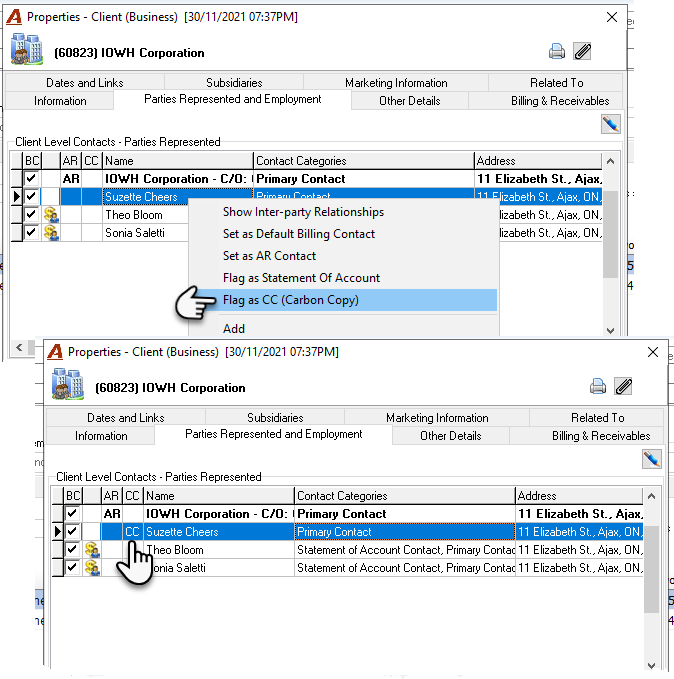Image resolution: width=674 pixels, height=679 pixels.
Task: Click paperclip attachment icon in upper window
Action: pyautogui.click(x=582, y=52)
